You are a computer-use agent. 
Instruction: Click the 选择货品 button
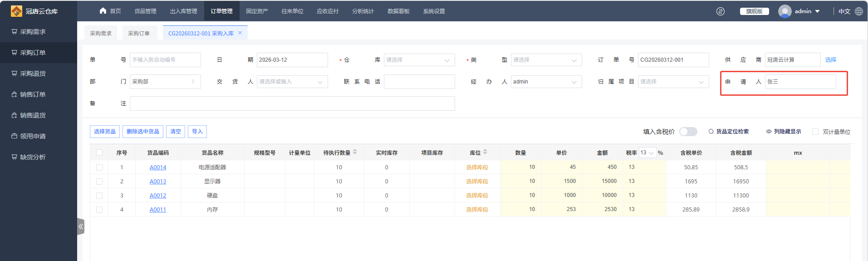[x=105, y=132]
